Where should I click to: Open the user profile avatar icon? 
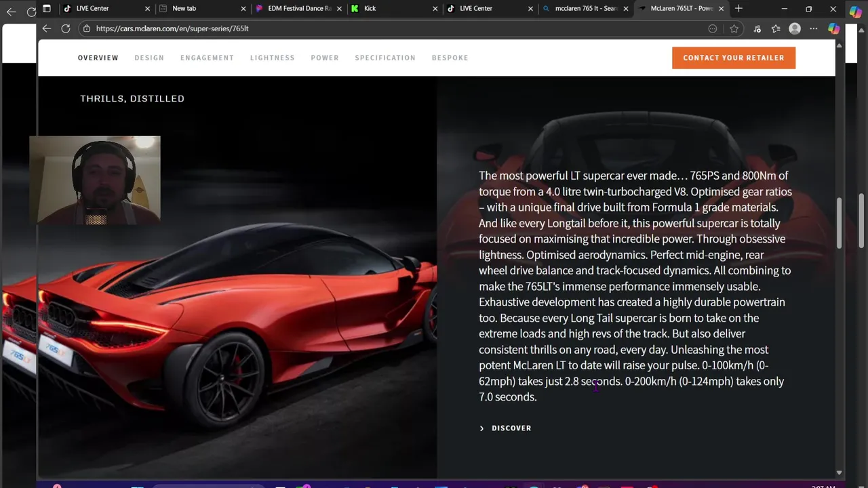795,28
